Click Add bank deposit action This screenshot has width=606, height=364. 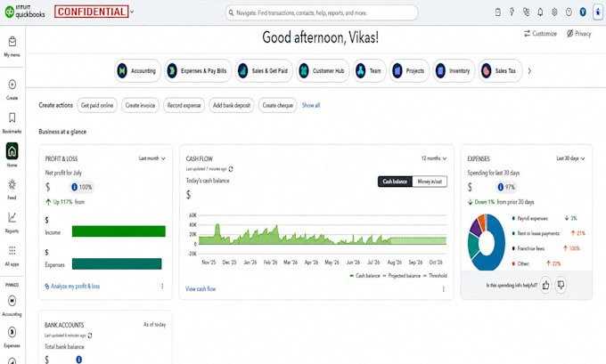(x=232, y=105)
